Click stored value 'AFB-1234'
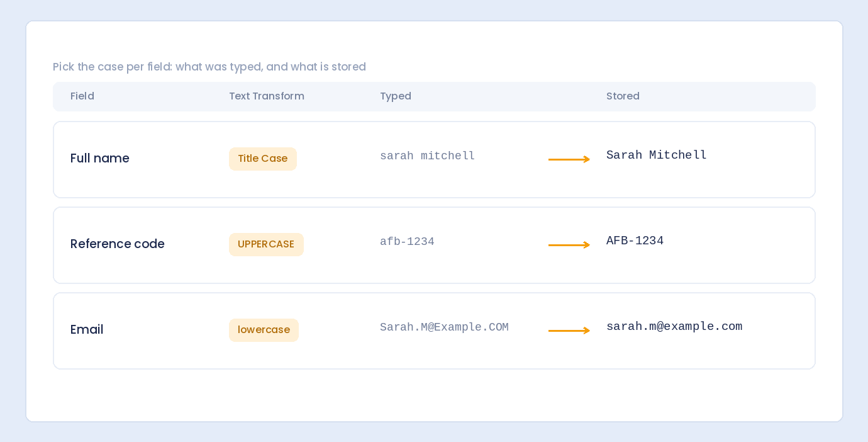 [x=635, y=241]
